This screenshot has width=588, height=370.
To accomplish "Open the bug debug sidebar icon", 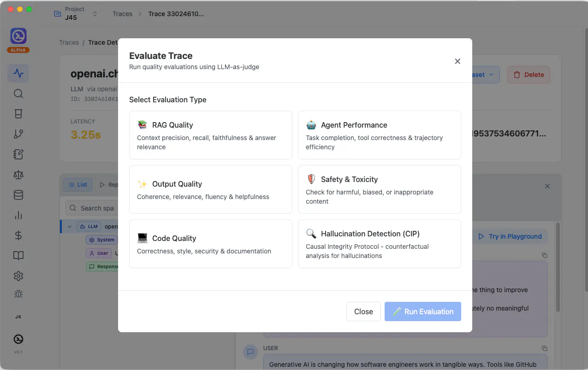I will point(18,294).
